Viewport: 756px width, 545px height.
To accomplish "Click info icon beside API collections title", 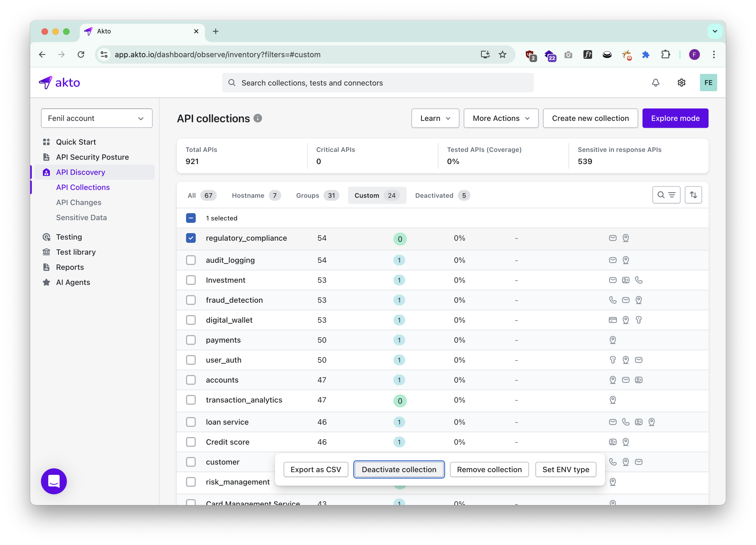I will click(x=258, y=118).
